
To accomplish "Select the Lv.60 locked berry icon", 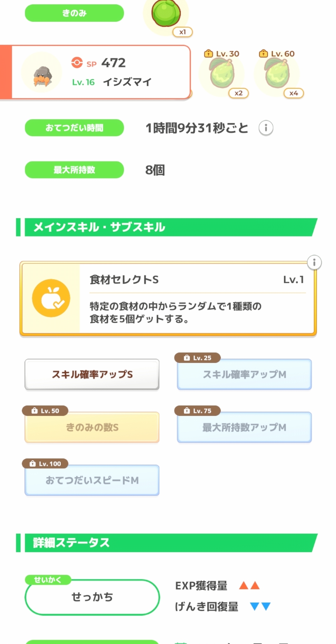I will [x=277, y=74].
